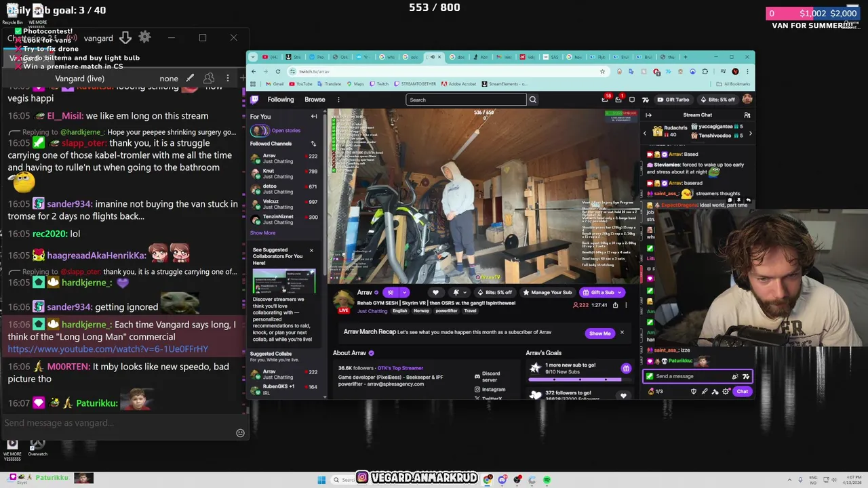This screenshot has height=488, width=868.
Task: Open Chrome extensions puzzle icon
Action: 705,71
